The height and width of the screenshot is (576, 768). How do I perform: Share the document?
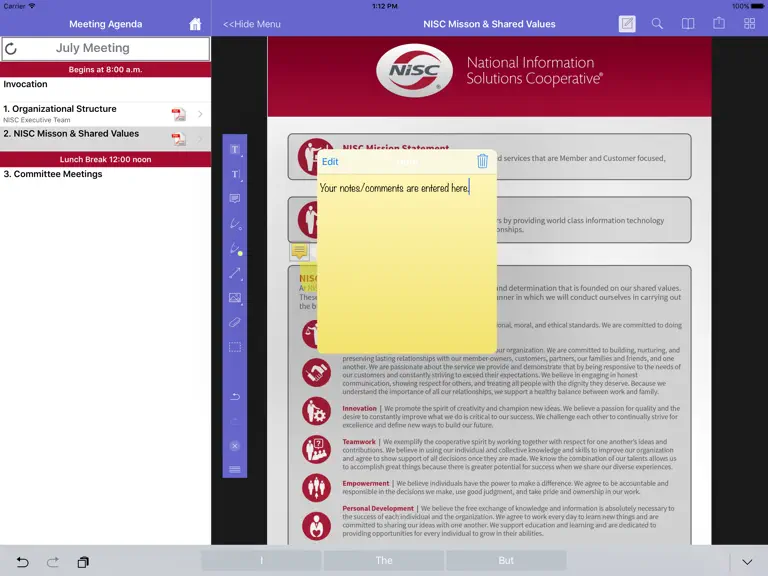coord(719,23)
